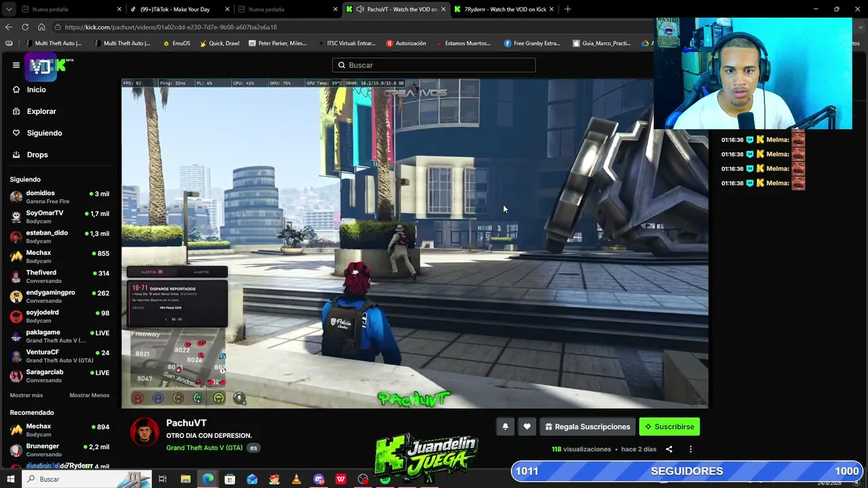Open Microsoft Store from the taskbar
Image resolution: width=868 pixels, height=488 pixels.
pos(230,479)
